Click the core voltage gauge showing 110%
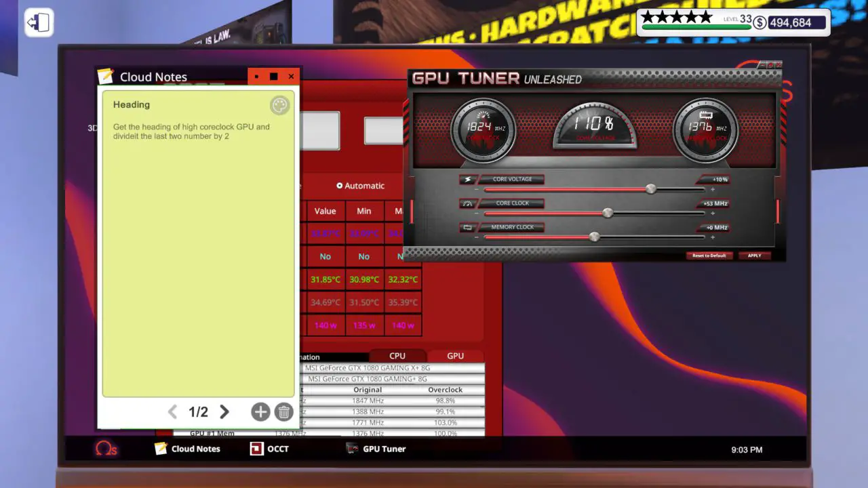 coord(595,127)
